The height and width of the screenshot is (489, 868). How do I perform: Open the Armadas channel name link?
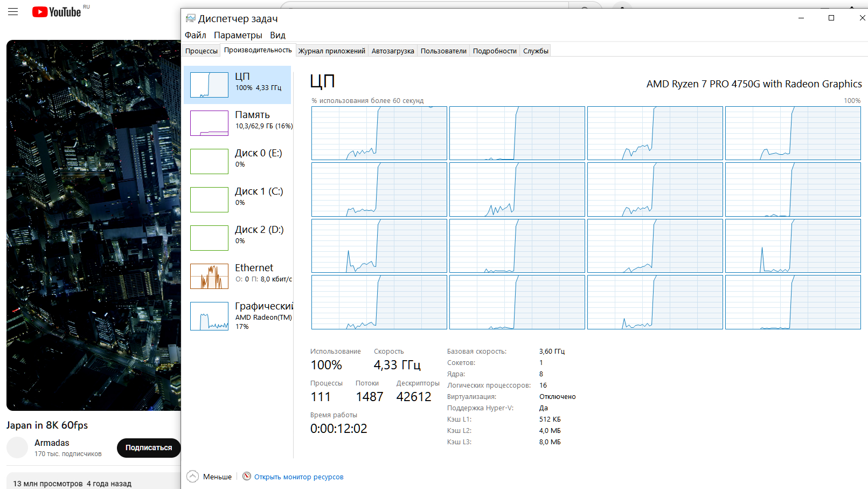tap(52, 443)
